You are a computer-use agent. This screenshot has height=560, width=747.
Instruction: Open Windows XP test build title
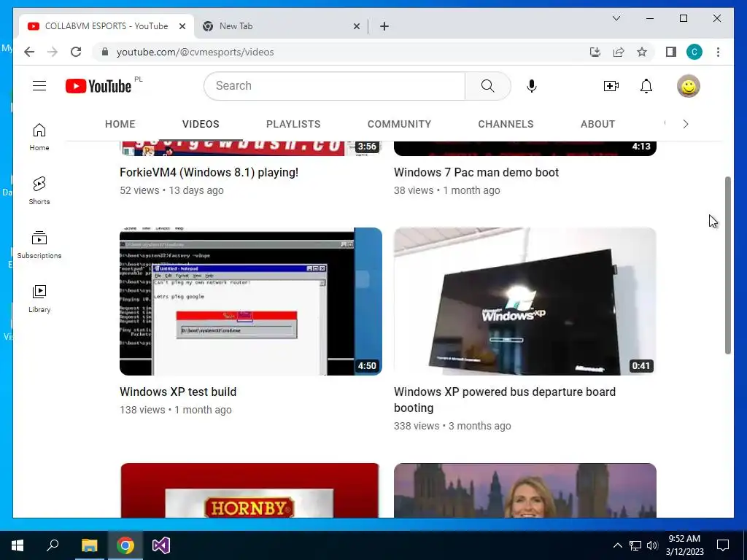178,392
